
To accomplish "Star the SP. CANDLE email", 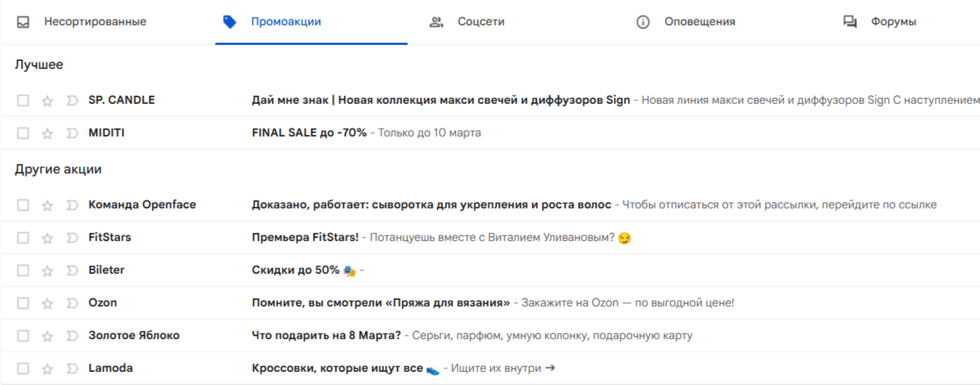I will 47,100.
